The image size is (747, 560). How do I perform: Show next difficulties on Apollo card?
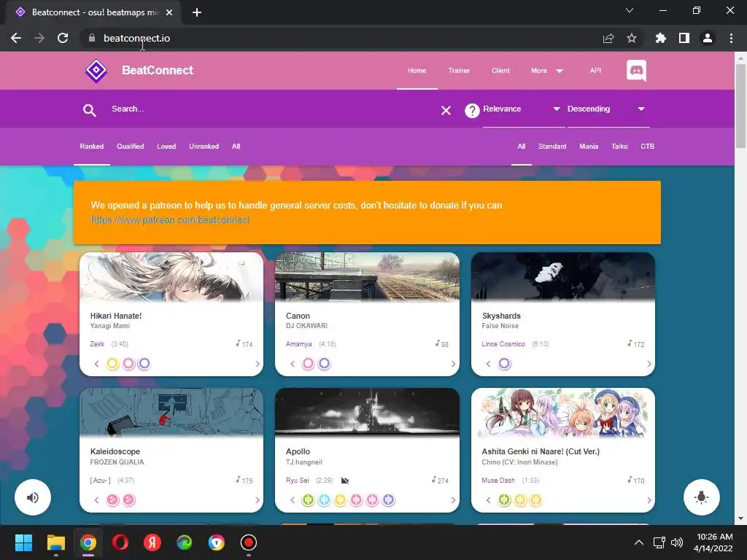pyautogui.click(x=453, y=500)
